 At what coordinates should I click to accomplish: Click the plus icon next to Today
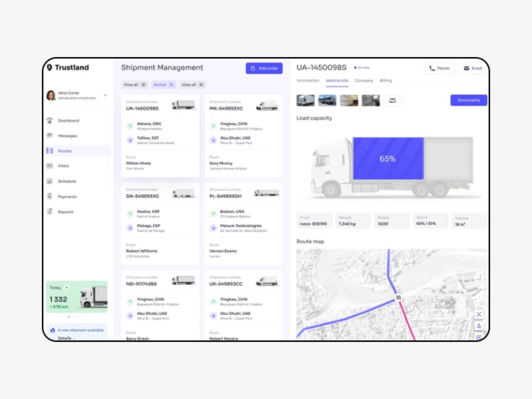66,288
